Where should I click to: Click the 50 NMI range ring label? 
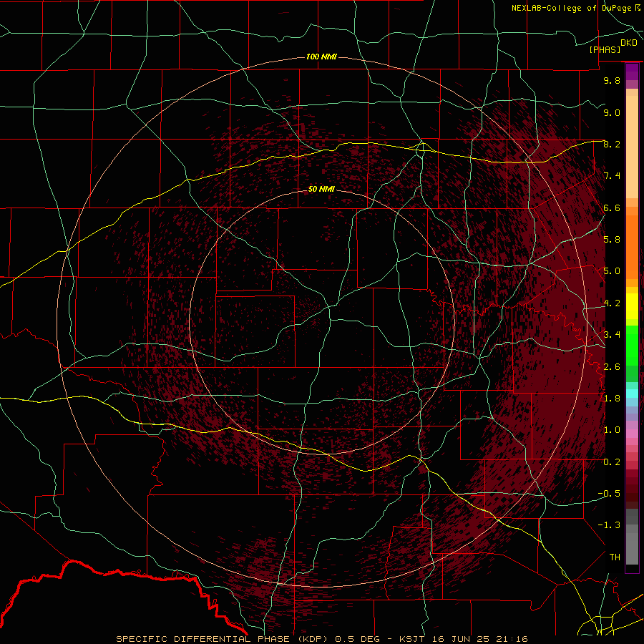(321, 189)
